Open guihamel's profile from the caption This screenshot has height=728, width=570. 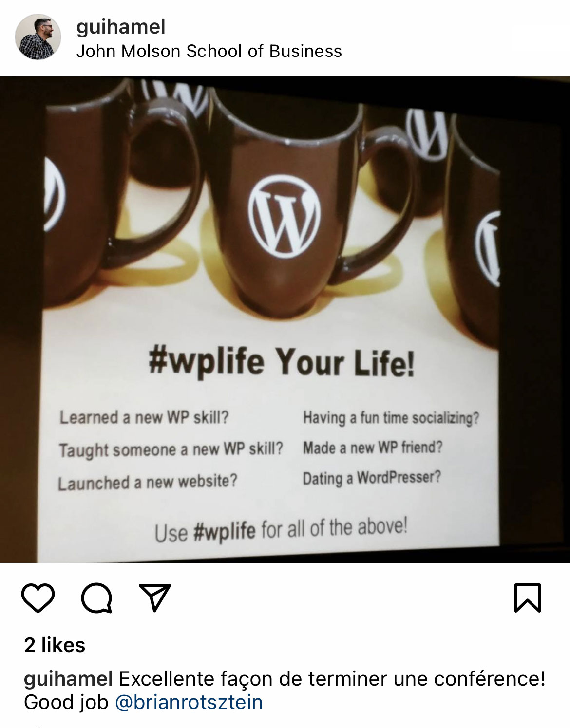[x=68, y=679]
